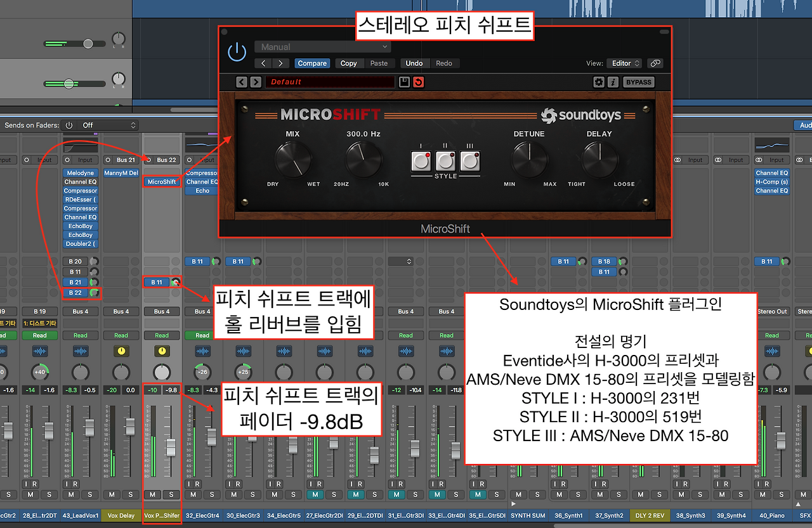Click the MicroShift MIX knob

click(x=294, y=159)
